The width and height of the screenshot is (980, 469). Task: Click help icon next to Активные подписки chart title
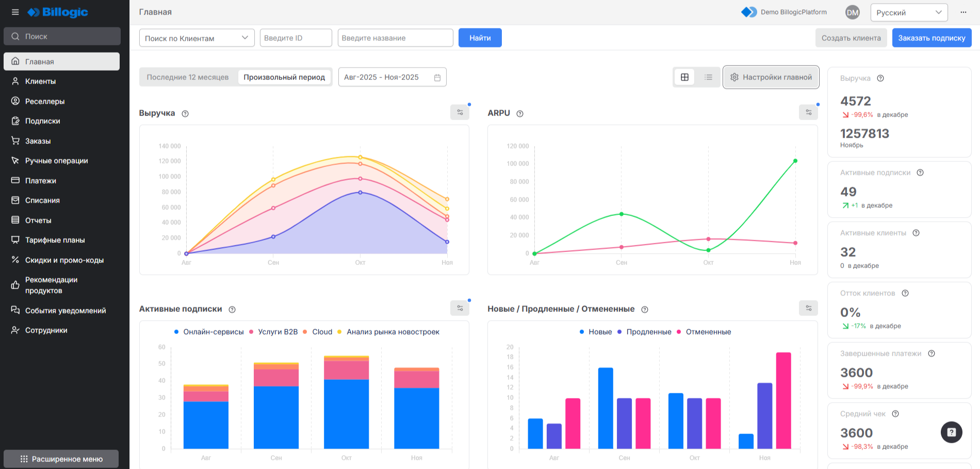[x=232, y=309]
